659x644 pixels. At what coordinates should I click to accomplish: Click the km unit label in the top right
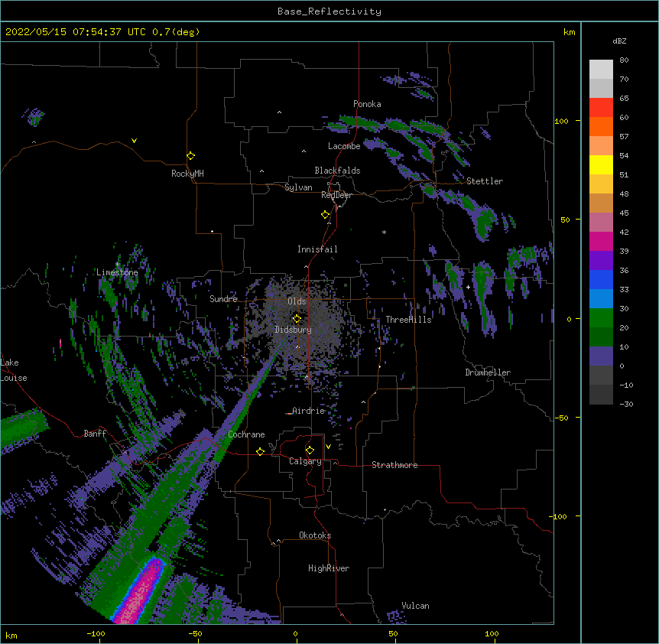click(569, 32)
